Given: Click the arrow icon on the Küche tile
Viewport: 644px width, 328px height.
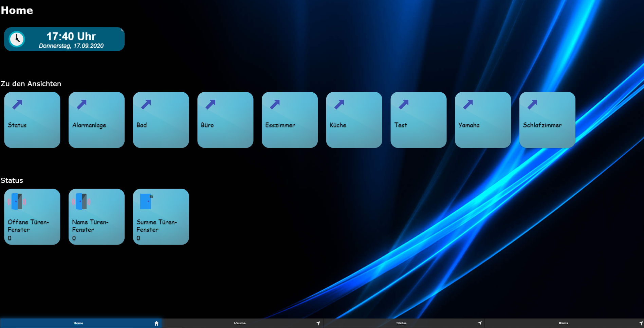Looking at the screenshot, I should pos(339,104).
